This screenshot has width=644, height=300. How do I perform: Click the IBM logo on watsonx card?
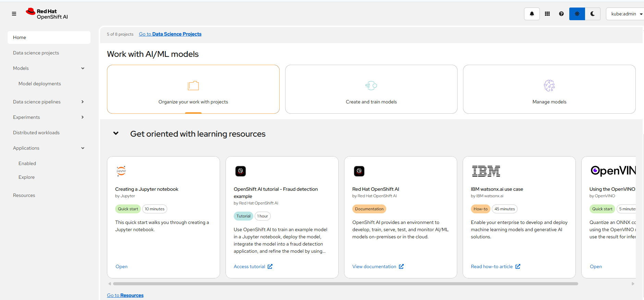486,171
